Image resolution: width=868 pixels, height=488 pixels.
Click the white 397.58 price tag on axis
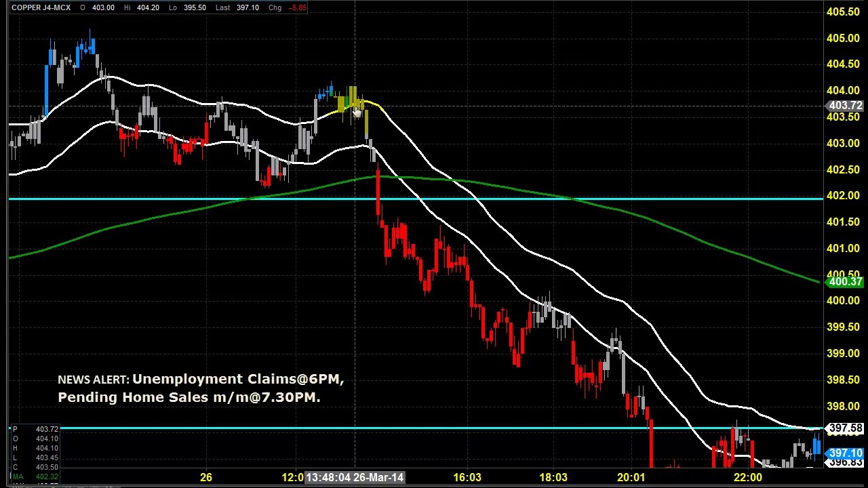[845, 428]
